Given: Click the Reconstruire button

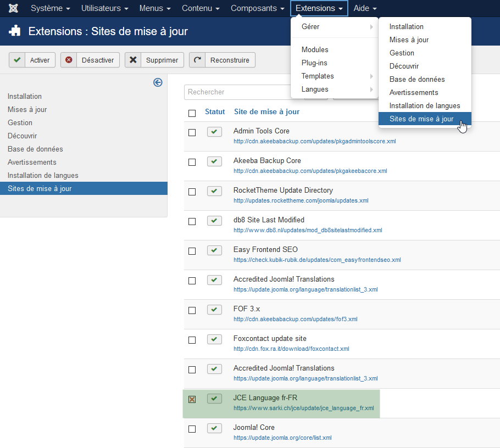Looking at the screenshot, I should click(223, 60).
